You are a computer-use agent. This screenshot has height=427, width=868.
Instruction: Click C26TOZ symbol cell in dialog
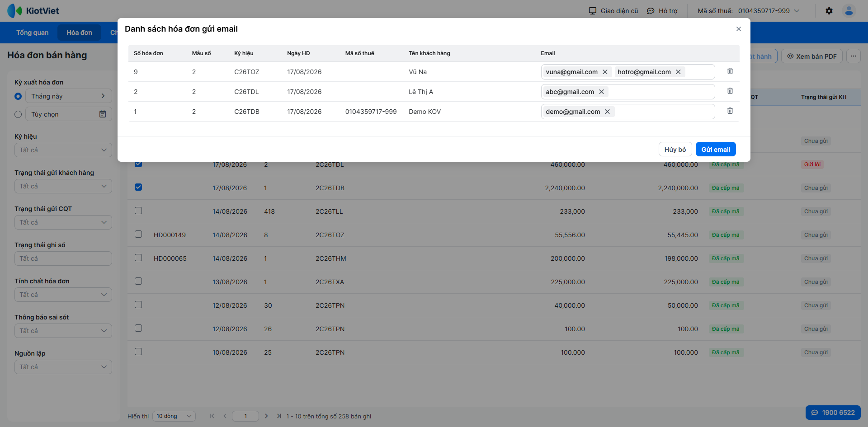tap(247, 72)
